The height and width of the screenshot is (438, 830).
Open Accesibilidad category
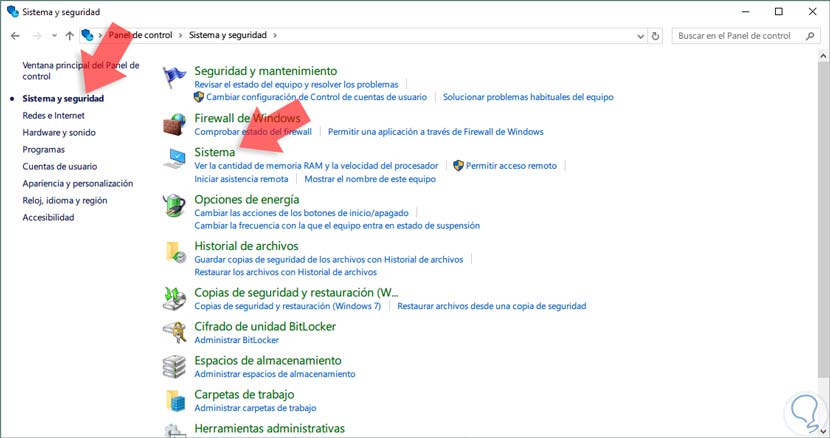(48, 217)
